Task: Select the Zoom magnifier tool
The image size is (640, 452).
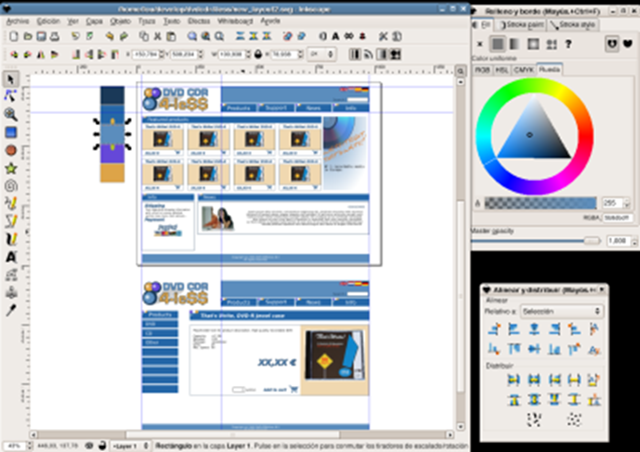Action: point(11,114)
